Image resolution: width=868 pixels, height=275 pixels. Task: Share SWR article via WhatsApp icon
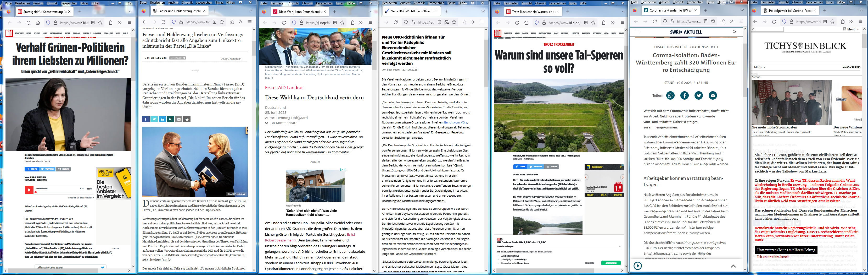coord(670,95)
